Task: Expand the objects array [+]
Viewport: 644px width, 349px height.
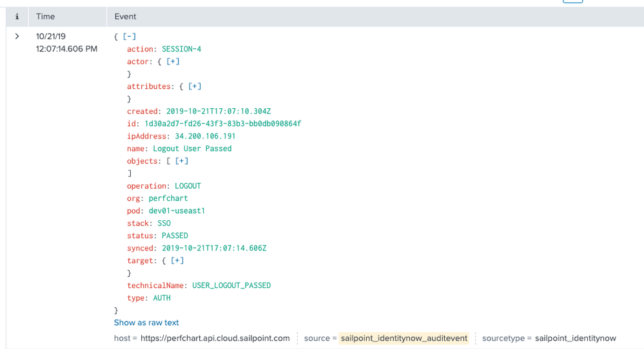Action: (182, 161)
